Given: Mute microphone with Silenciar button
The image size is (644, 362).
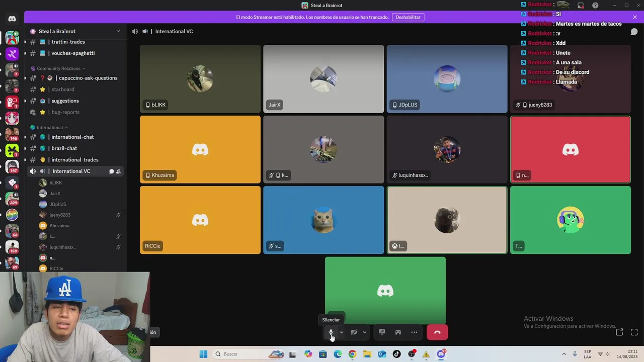Looking at the screenshot, I should (331, 332).
